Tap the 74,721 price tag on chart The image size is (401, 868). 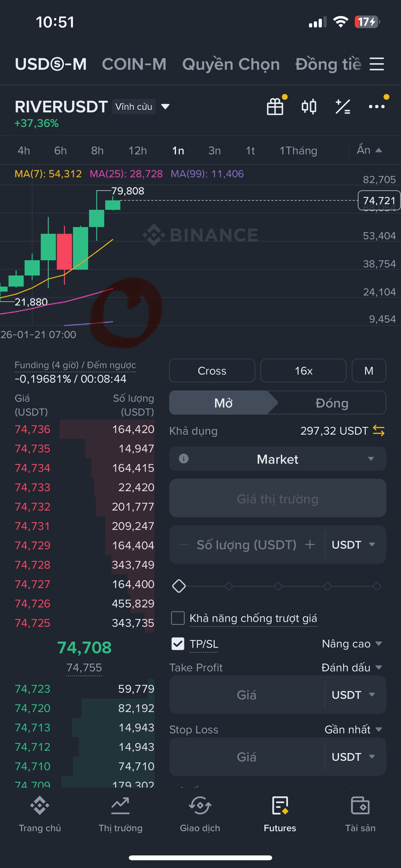(x=379, y=201)
